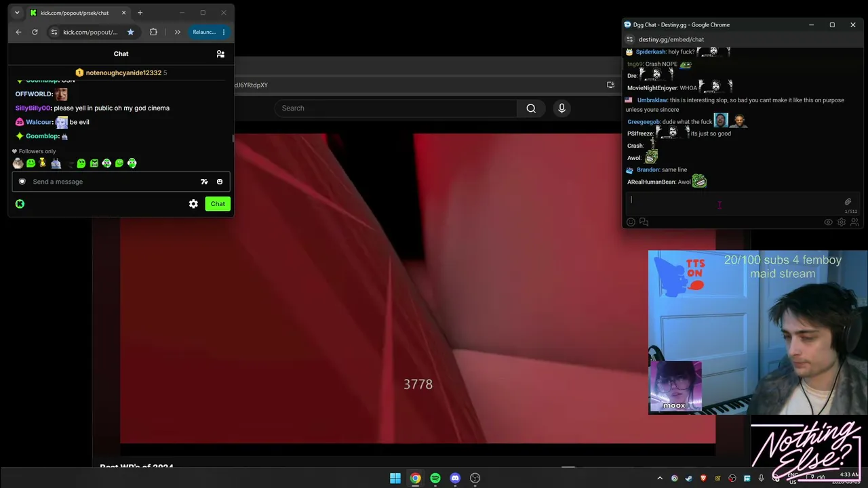Open Discord from the taskbar
The width and height of the screenshot is (868, 488).
pyautogui.click(x=455, y=478)
